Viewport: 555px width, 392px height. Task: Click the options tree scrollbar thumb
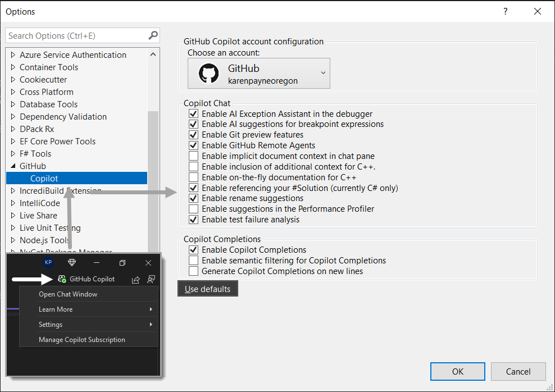click(x=153, y=182)
